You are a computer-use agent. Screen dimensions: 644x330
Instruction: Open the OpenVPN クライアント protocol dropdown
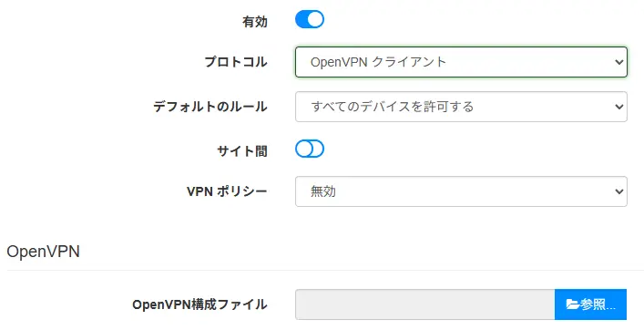coord(461,62)
